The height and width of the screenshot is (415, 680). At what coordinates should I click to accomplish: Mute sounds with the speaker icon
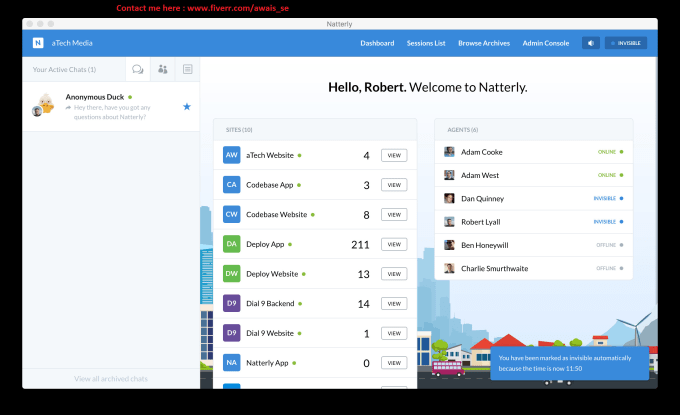tap(591, 43)
